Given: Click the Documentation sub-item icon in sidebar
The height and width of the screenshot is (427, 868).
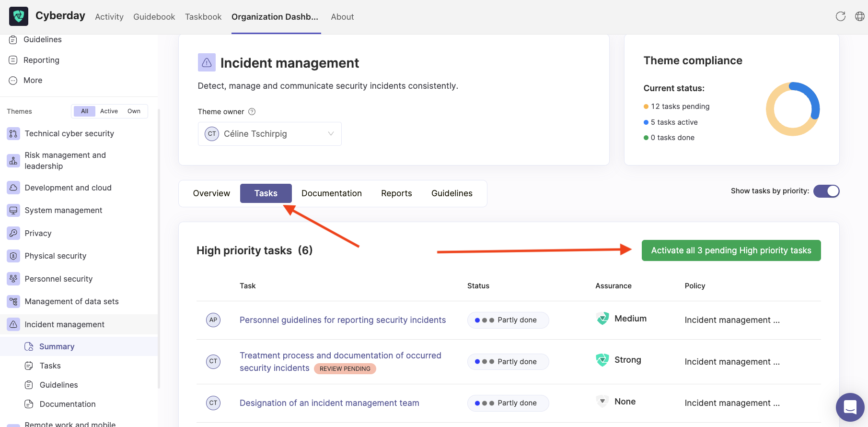Looking at the screenshot, I should [x=29, y=404].
